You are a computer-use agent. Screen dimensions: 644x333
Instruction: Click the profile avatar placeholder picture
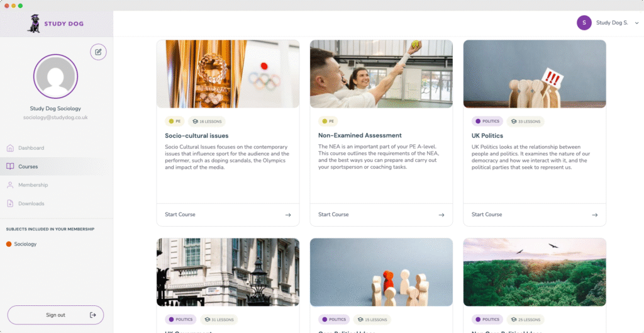(55, 76)
